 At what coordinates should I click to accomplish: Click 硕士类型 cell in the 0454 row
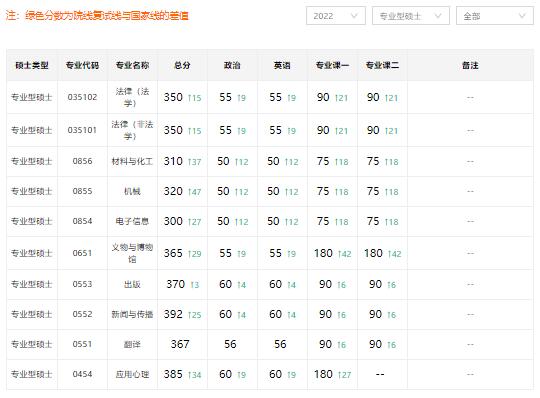coord(32,374)
